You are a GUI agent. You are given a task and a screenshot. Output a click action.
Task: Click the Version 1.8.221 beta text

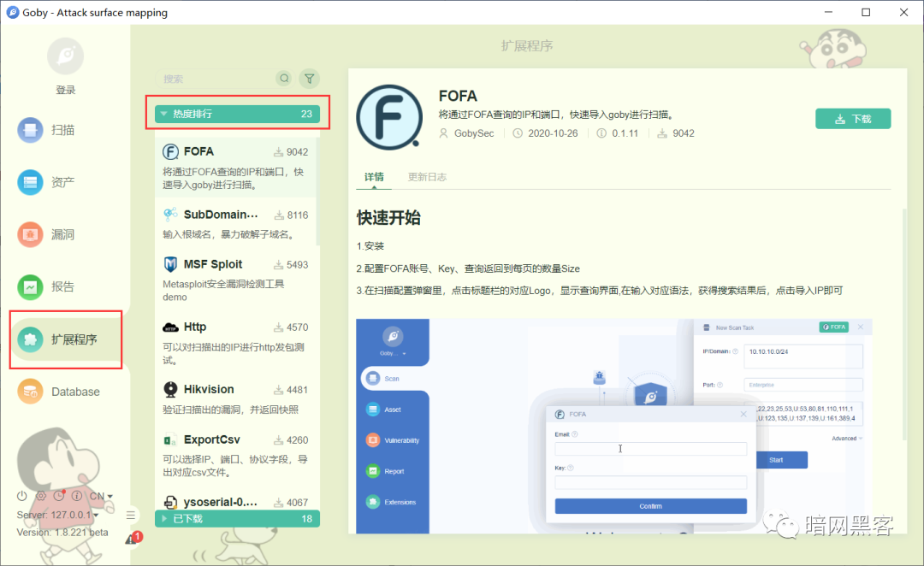coord(62,533)
